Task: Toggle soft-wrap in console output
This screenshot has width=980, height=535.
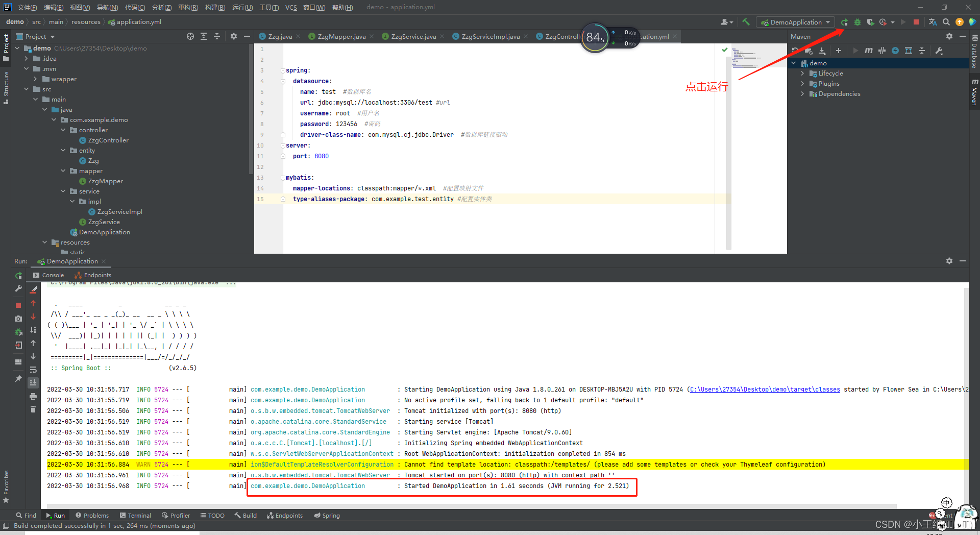Action: click(33, 370)
